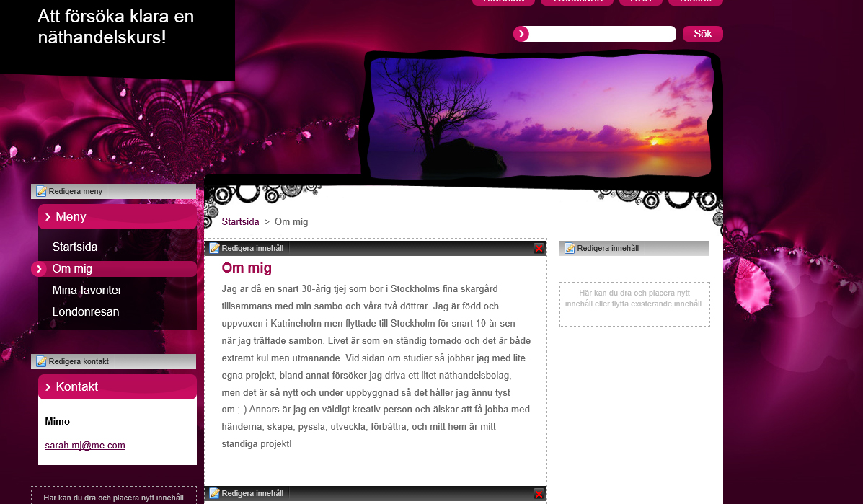The width and height of the screenshot is (863, 504).
Task: Open Mina favoriter menu item
Action: (x=87, y=291)
